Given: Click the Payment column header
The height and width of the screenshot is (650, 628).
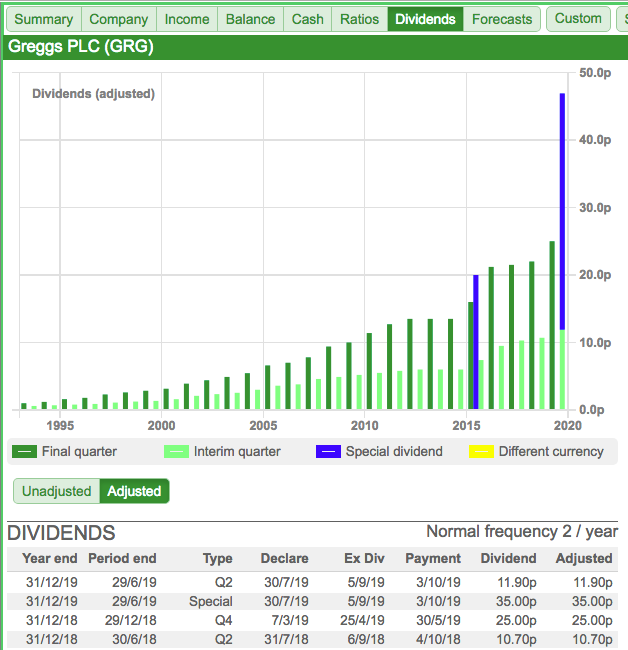Looking at the screenshot, I should [433, 559].
